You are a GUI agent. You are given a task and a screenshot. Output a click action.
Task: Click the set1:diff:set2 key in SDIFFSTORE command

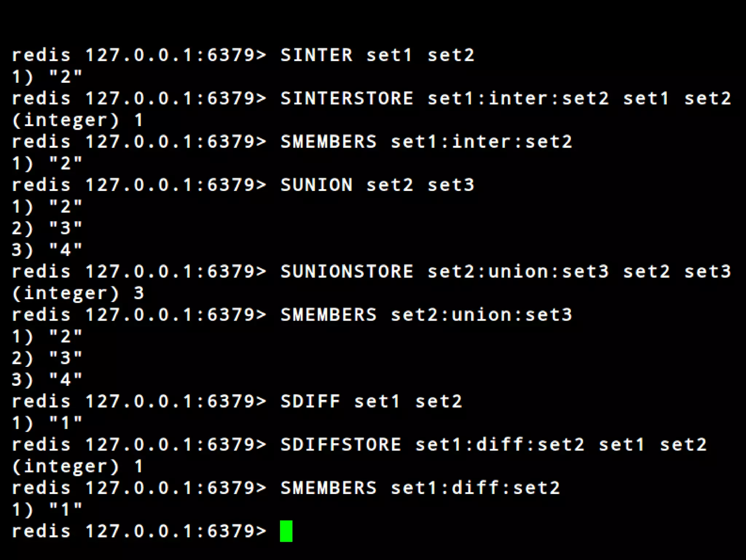pyautogui.click(x=499, y=445)
